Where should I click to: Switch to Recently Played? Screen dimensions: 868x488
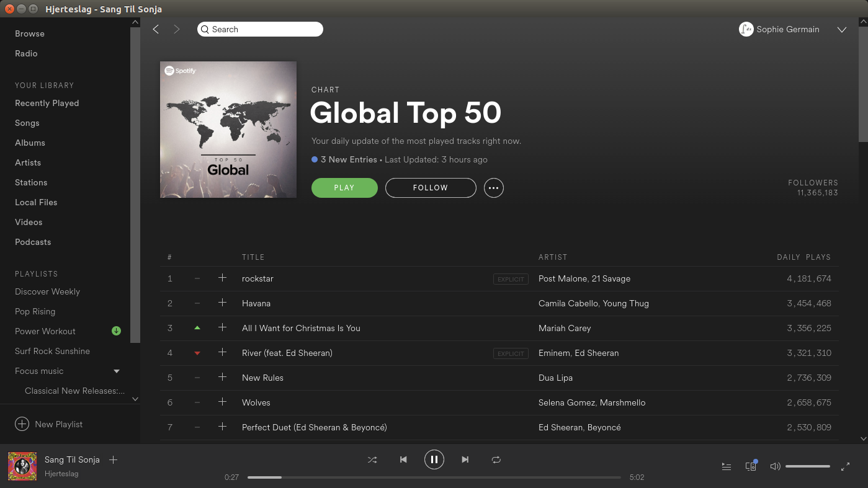pyautogui.click(x=47, y=103)
